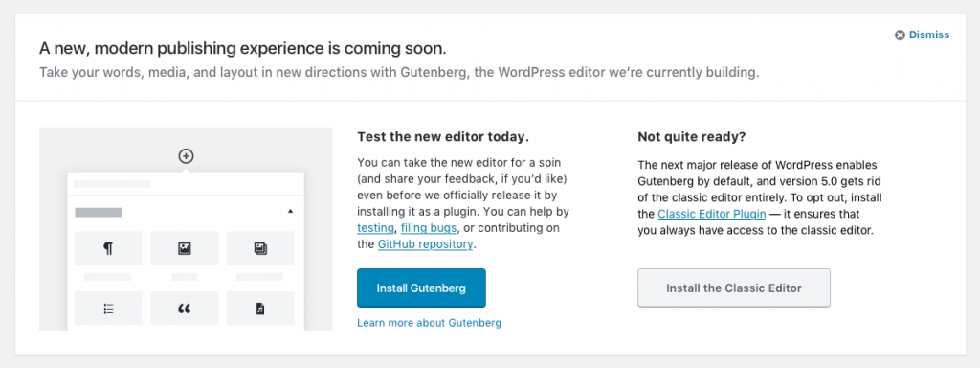Click the plus add-block icon
The height and width of the screenshot is (368, 980).
(186, 156)
